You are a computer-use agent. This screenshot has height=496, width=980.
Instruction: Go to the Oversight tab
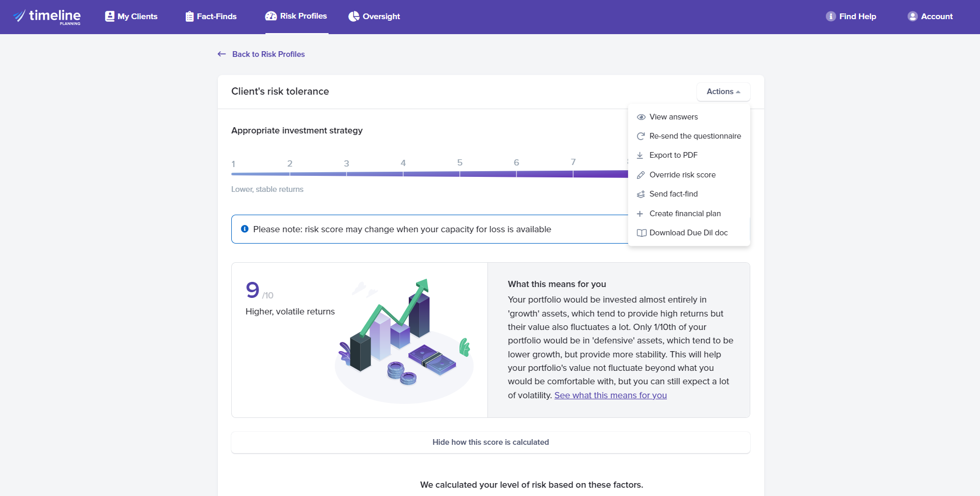tap(374, 17)
